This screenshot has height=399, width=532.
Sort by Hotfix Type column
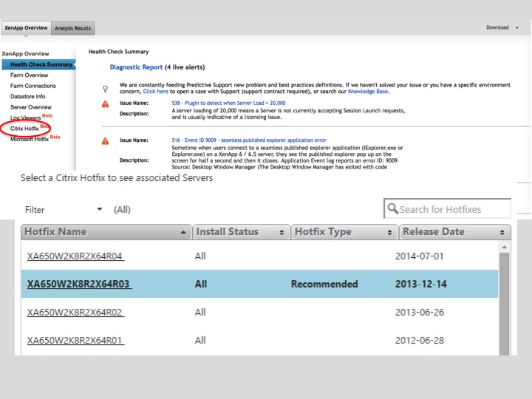(344, 232)
